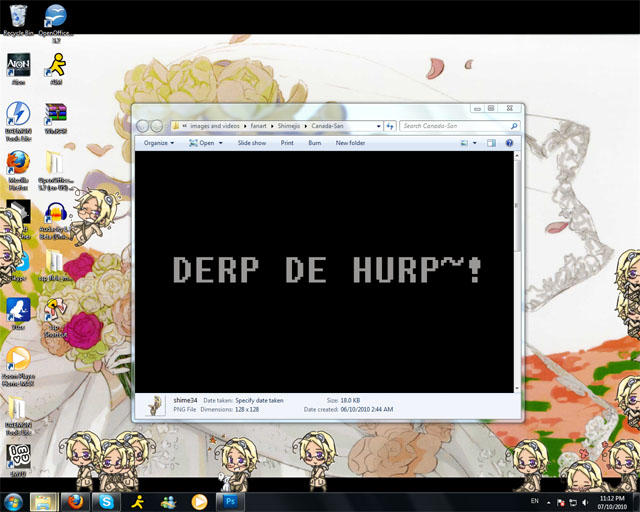Open AIM from the taskbar
The height and width of the screenshot is (512, 640).
pos(138,502)
